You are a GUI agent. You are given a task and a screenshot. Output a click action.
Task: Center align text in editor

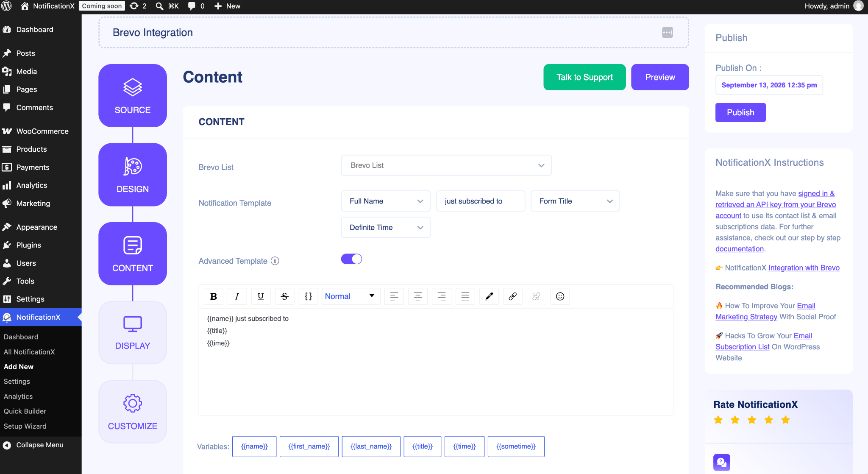pyautogui.click(x=418, y=296)
